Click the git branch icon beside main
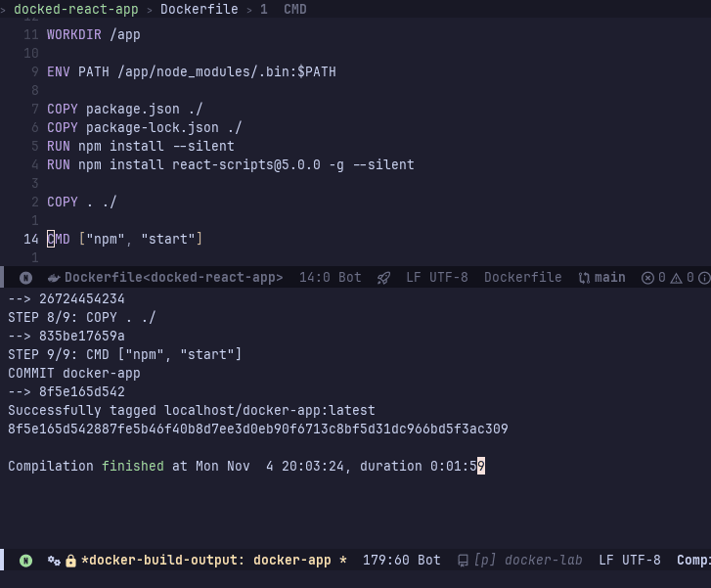 tap(584, 278)
